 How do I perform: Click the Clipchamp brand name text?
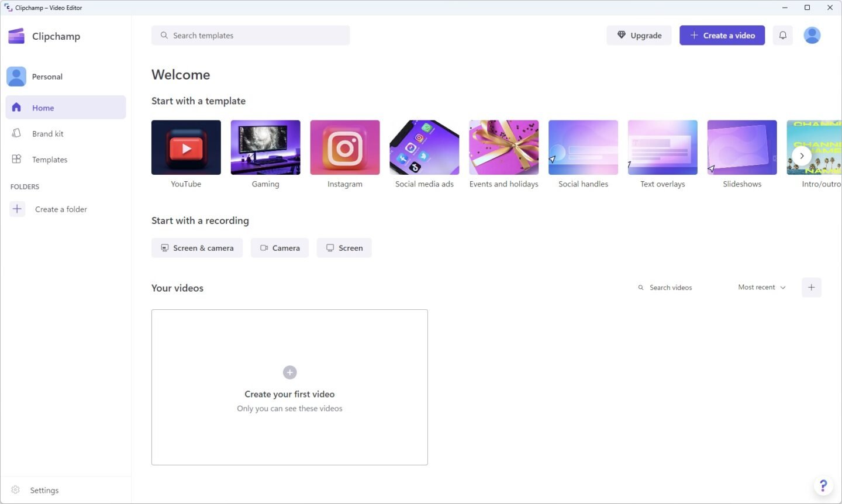tap(56, 36)
